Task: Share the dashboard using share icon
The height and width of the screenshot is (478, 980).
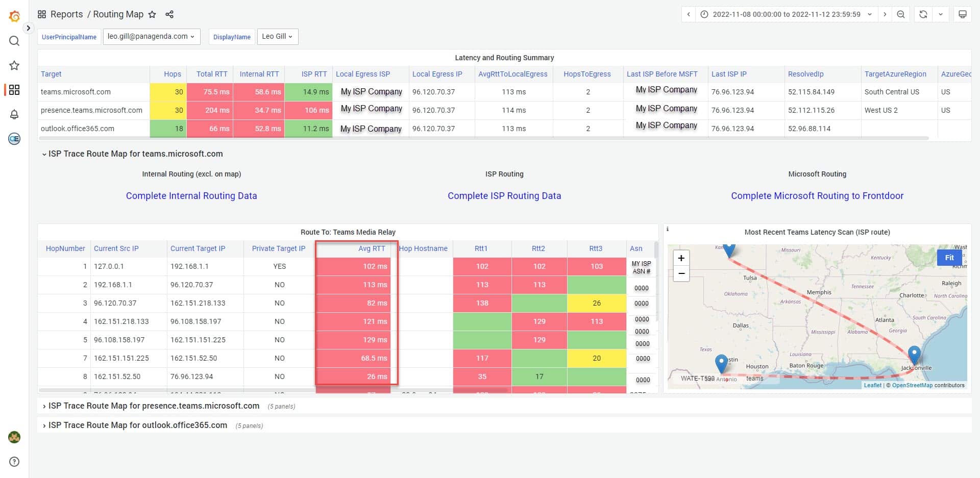Action: (x=169, y=14)
